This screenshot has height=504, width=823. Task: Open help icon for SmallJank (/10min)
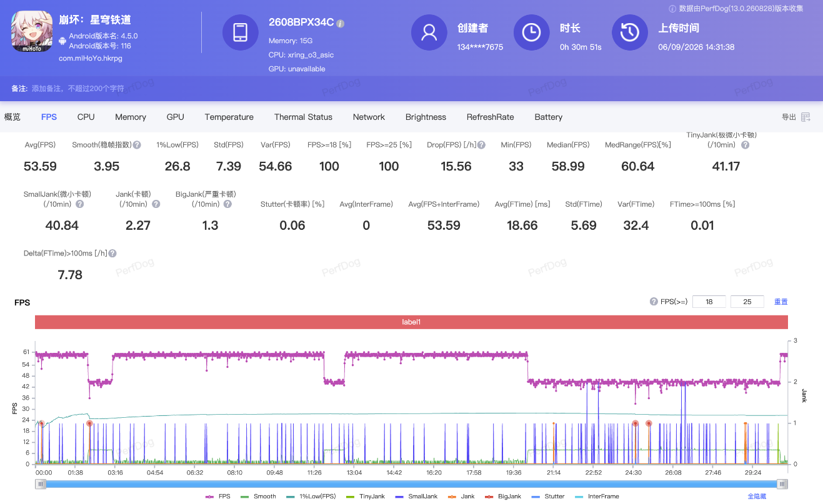(80, 204)
